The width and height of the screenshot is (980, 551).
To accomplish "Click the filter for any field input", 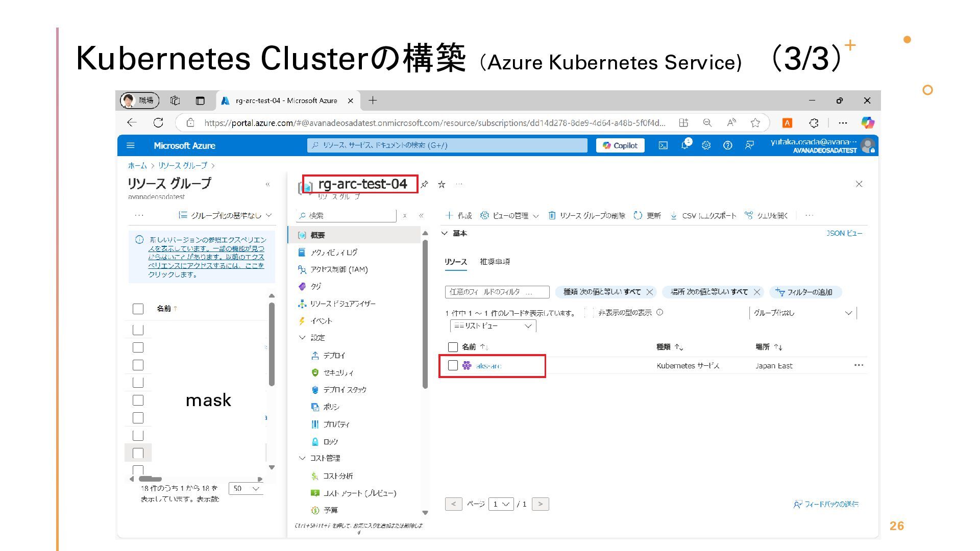I will (x=497, y=292).
